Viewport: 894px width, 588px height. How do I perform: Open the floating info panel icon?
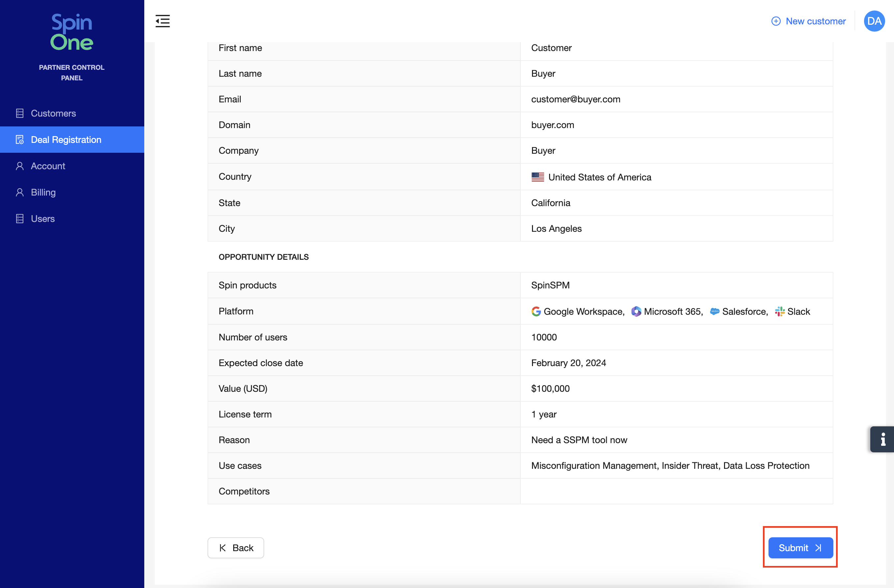pos(883,439)
